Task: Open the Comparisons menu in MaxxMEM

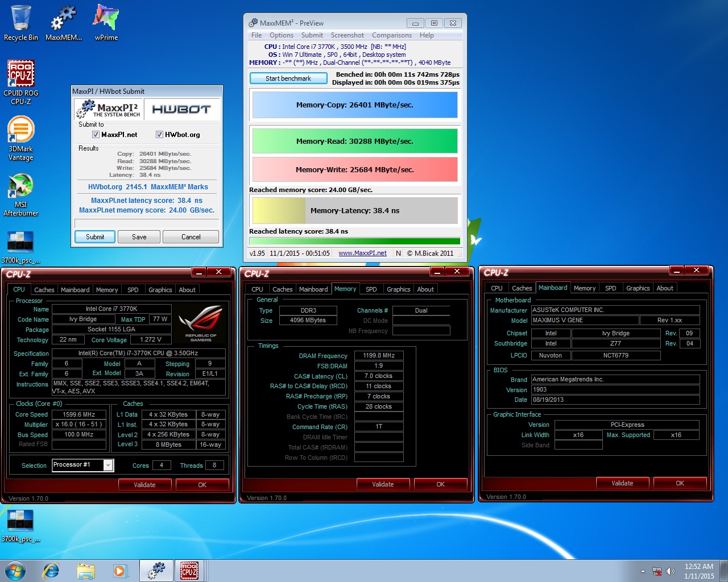Action: pos(392,35)
